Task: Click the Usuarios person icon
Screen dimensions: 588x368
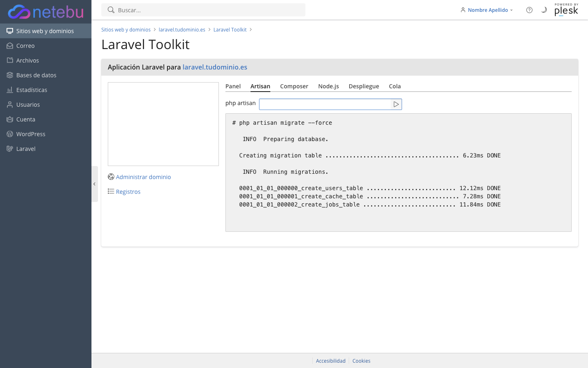Action: 10,105
